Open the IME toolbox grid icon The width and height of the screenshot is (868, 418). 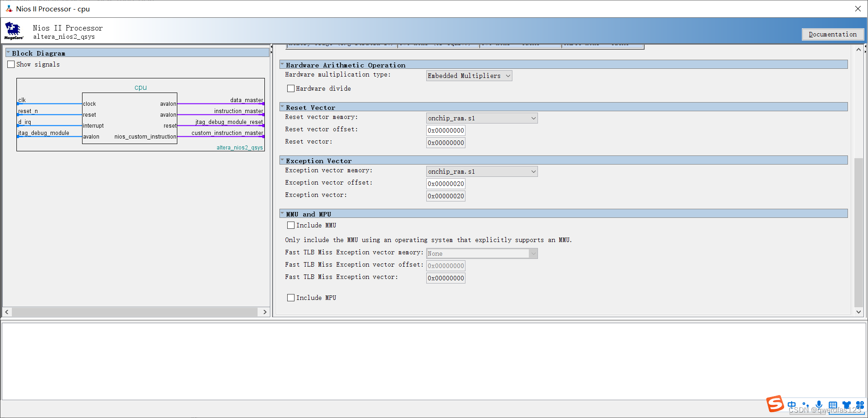pos(860,405)
